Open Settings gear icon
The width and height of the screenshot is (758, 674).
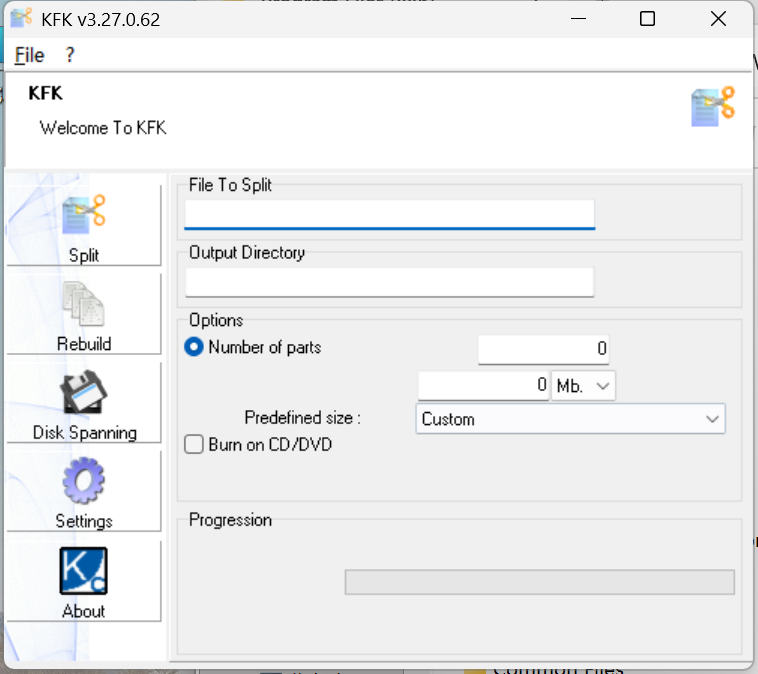[x=84, y=482]
